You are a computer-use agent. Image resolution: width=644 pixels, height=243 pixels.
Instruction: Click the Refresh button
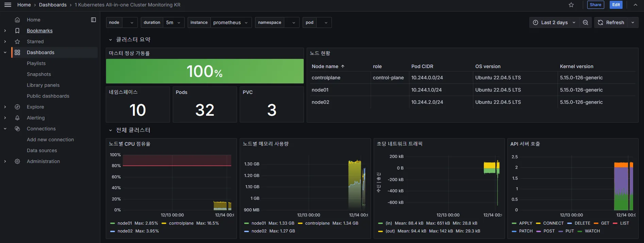click(611, 22)
